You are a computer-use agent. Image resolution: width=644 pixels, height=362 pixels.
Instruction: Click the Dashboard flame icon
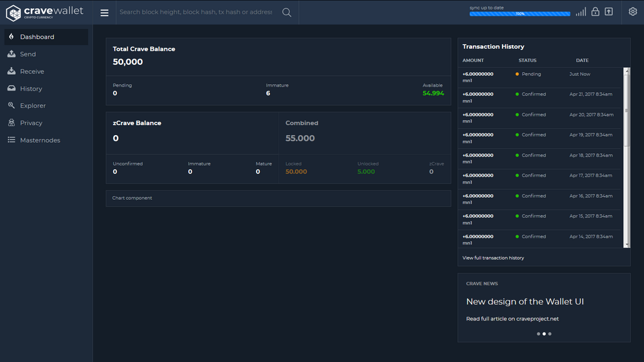pos(11,36)
